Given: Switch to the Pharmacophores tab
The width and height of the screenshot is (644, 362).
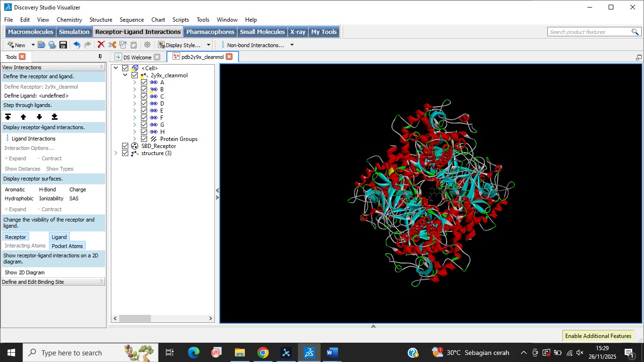Looking at the screenshot, I should [x=210, y=32].
